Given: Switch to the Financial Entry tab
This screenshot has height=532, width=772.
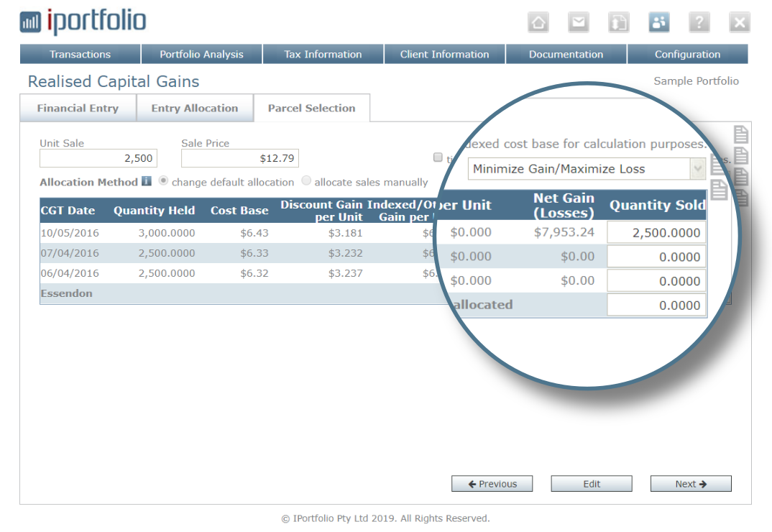Looking at the screenshot, I should (78, 109).
